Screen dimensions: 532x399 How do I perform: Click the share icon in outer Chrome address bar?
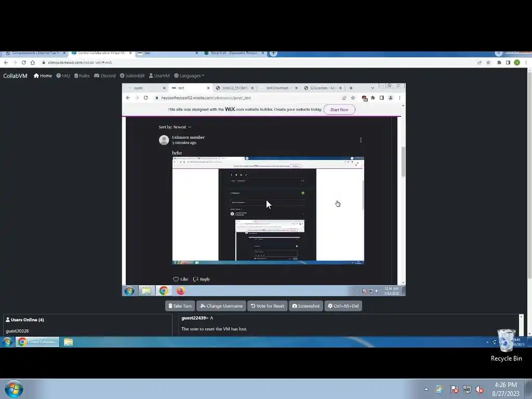479,62
